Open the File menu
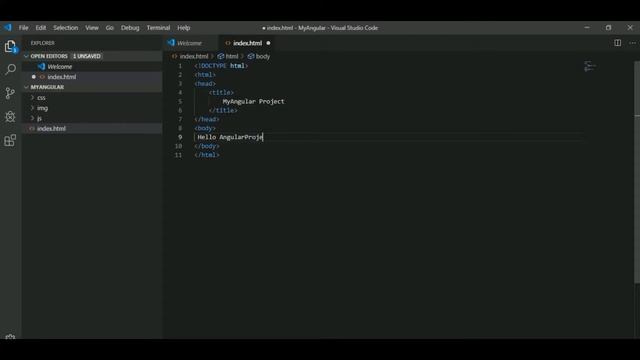 (x=23, y=28)
